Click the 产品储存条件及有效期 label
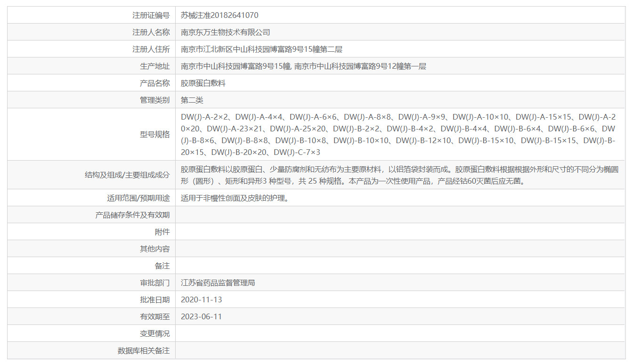Viewport: 632px width, 364px height. [x=132, y=215]
